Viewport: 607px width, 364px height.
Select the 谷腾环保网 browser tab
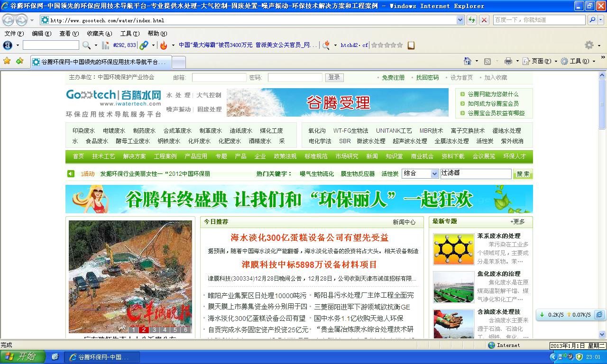pyautogui.click(x=100, y=62)
